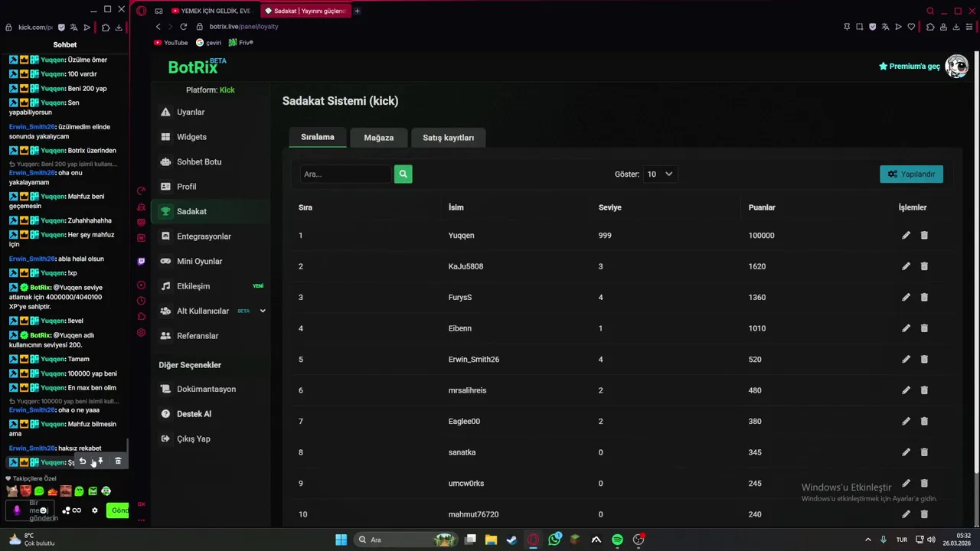Click the Windows taskbar search box
The width and height of the screenshot is (980, 551).
click(404, 540)
